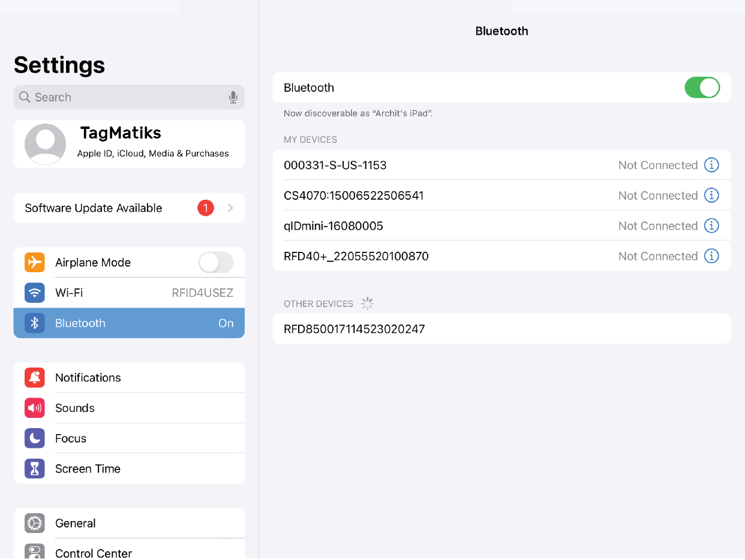Select Sounds in the sidebar
Viewport: 745px width, 560px height.
[129, 408]
